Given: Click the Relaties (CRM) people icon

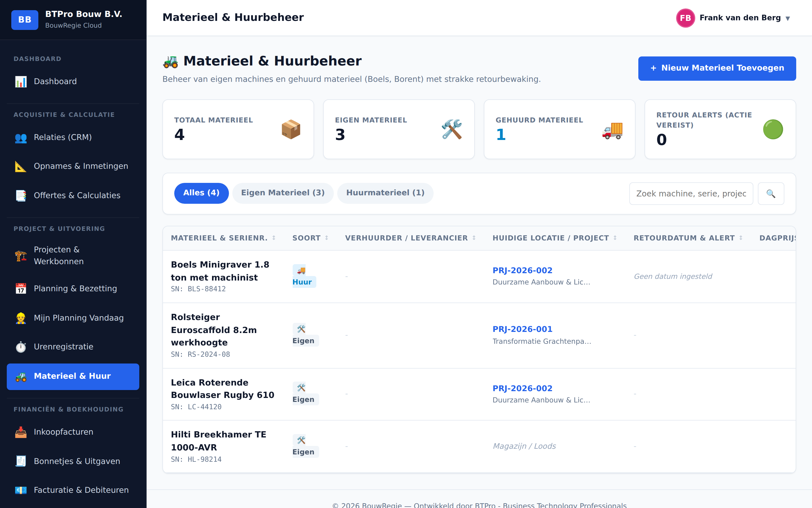Looking at the screenshot, I should click(21, 138).
